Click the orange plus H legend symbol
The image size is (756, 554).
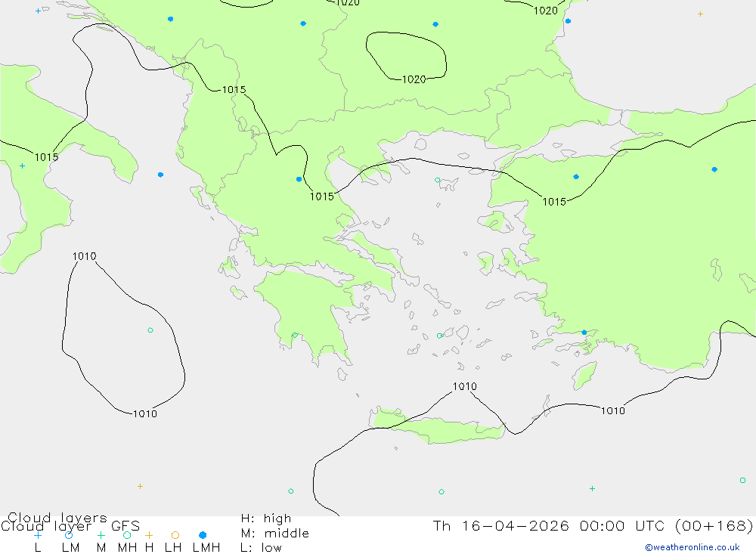(149, 535)
